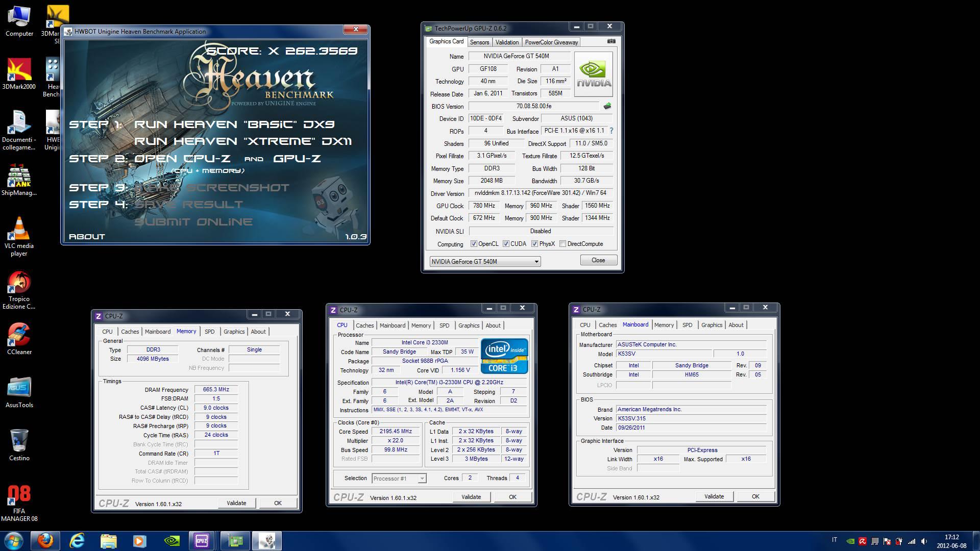Toggle the DirectCompute checkbox in GPU-Z
The image size is (980, 551).
click(563, 244)
